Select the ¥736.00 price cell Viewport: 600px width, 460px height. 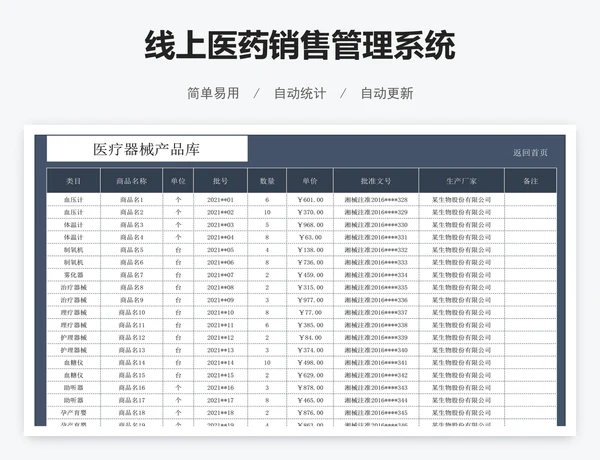[310, 263]
